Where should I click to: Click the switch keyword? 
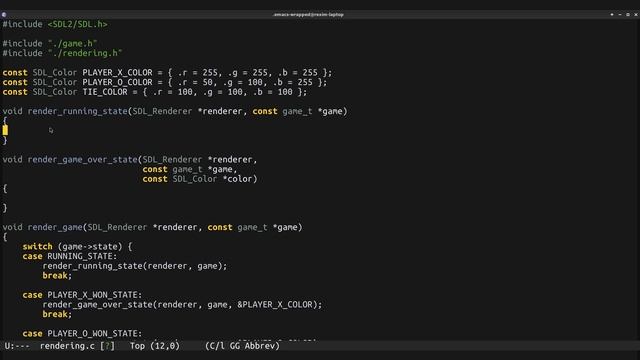38,247
